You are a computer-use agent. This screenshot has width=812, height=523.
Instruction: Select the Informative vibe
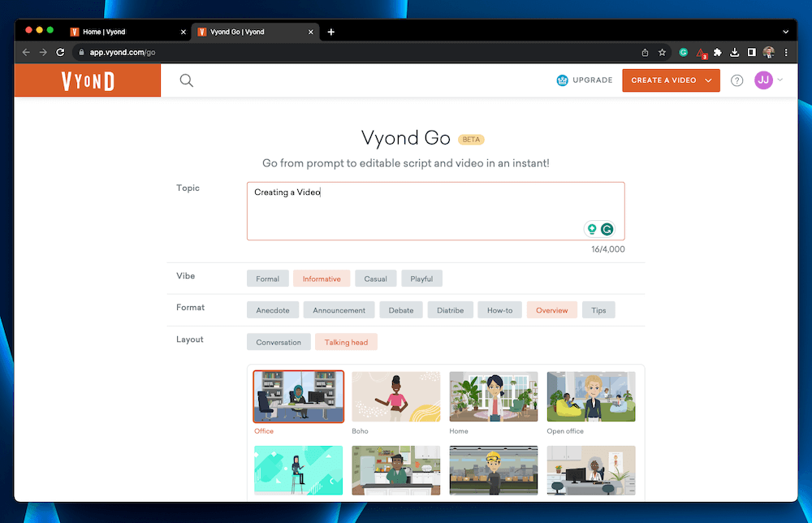(x=322, y=279)
